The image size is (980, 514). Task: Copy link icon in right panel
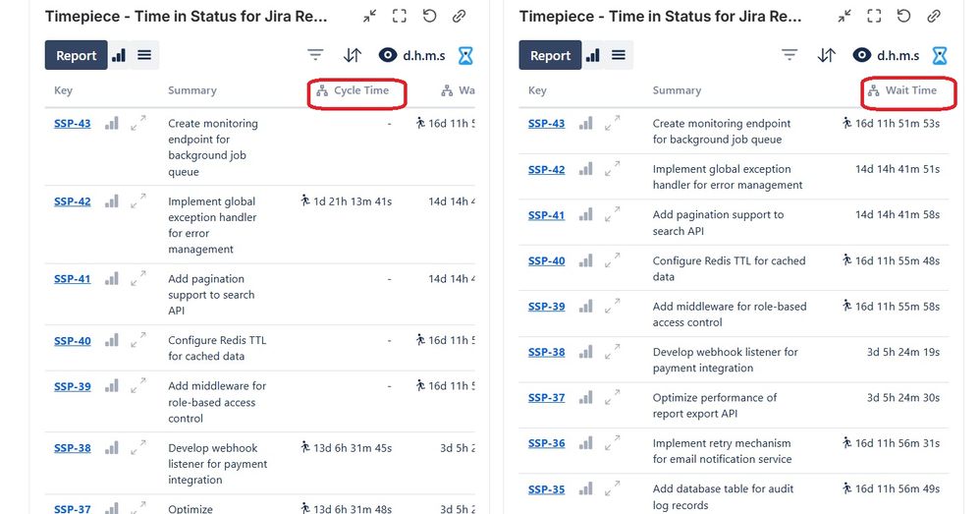click(934, 17)
